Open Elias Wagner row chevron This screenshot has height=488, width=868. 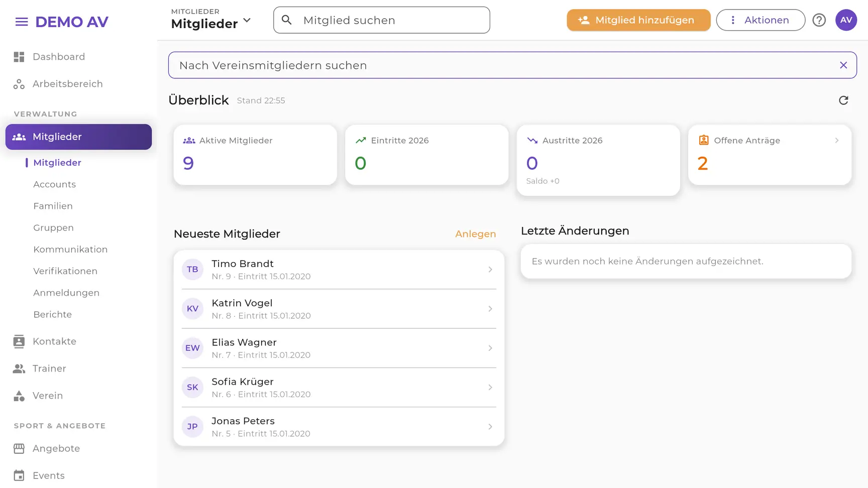coord(490,348)
